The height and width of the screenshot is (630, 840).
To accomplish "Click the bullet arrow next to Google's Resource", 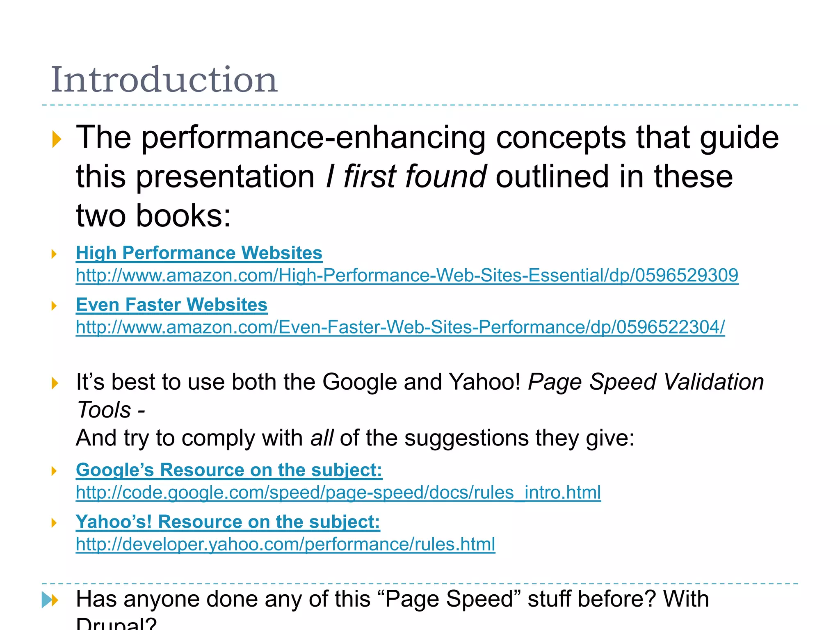I will tap(54, 471).
